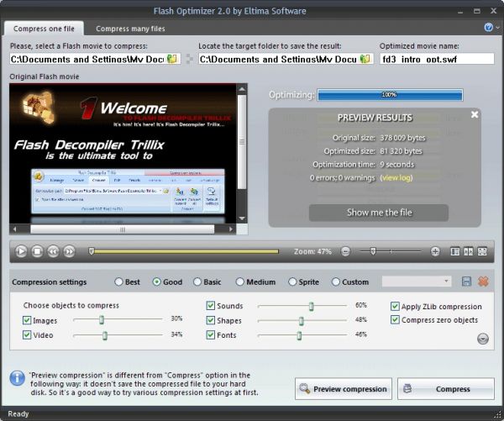Switch to Compress many files tab
The image size is (504, 421).
tap(130, 29)
